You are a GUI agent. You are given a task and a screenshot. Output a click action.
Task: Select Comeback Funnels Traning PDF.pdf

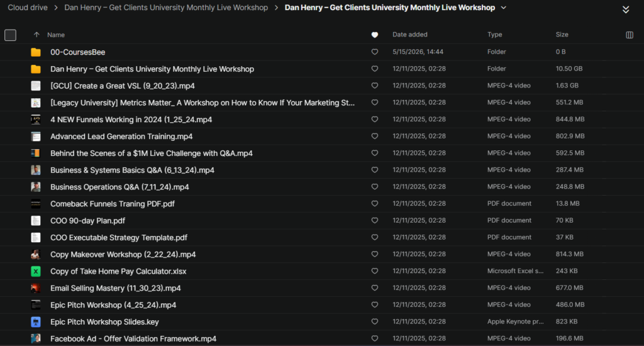(113, 204)
